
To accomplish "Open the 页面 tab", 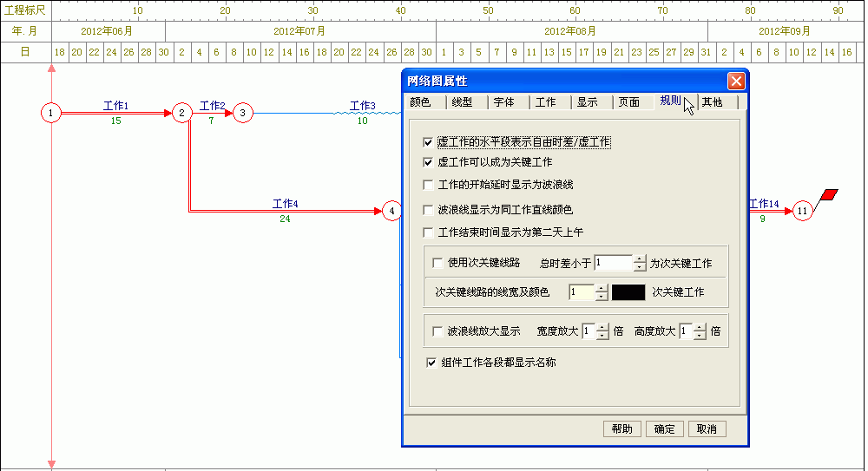I will (634, 102).
